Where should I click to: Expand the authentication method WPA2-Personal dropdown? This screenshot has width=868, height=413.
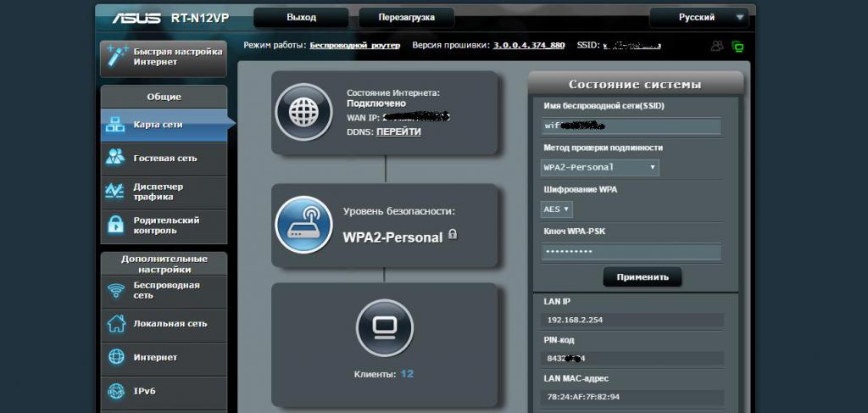click(599, 167)
